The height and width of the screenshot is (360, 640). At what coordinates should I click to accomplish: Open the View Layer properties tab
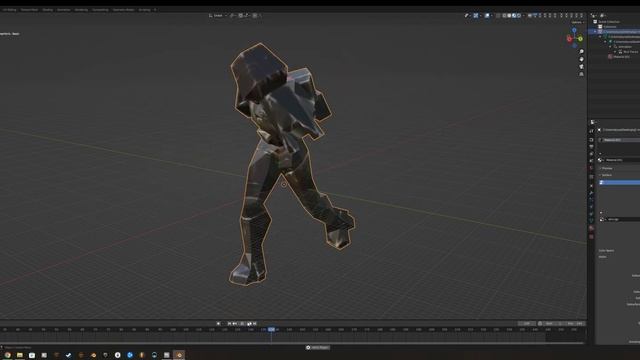point(591,153)
